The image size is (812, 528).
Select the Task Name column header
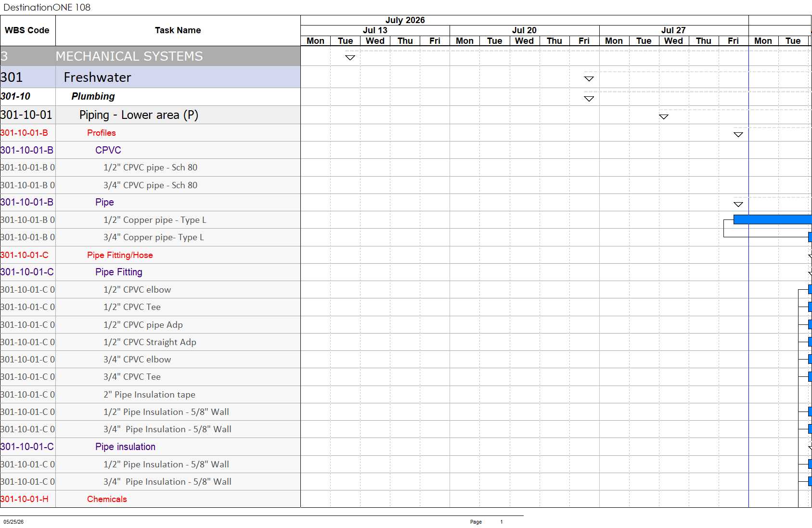(178, 30)
